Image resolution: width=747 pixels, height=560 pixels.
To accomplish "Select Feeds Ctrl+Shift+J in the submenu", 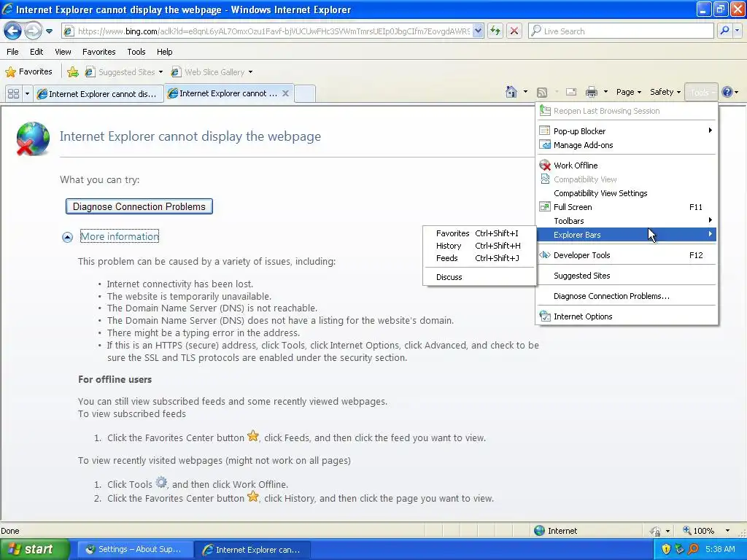I will coord(479,258).
